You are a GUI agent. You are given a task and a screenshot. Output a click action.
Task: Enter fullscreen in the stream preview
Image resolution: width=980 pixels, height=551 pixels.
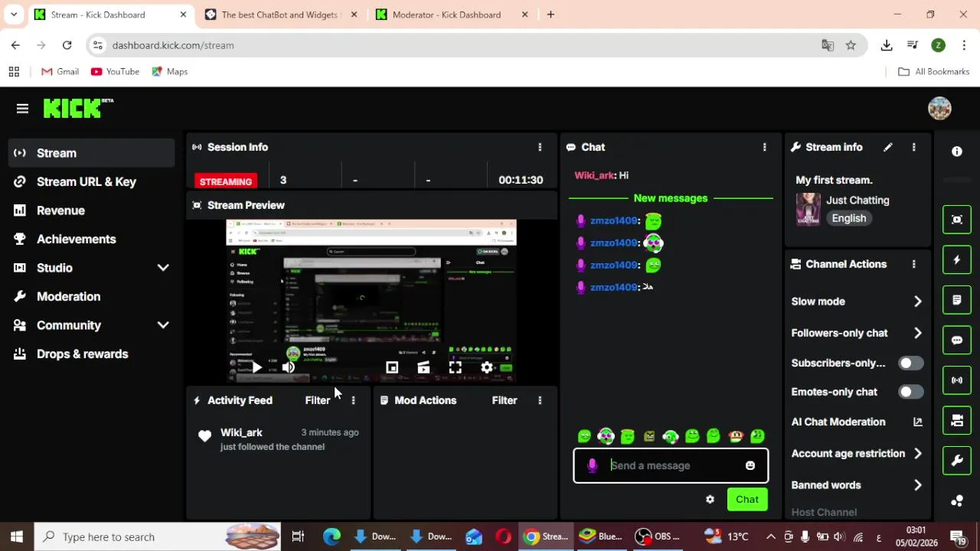pos(455,368)
